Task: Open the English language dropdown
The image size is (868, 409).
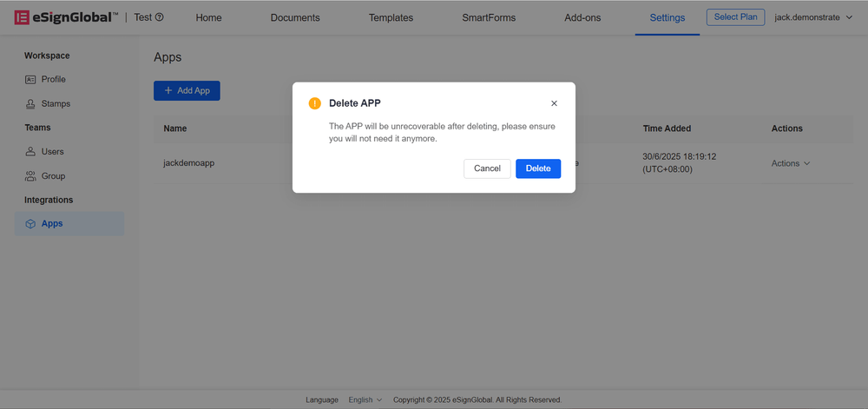Action: click(365, 399)
